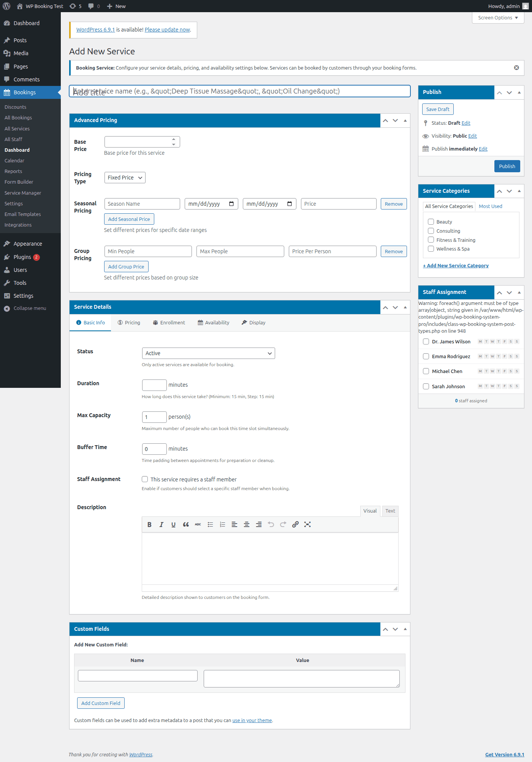Click Add Custom Field button
This screenshot has width=532, height=762.
pos(101,703)
